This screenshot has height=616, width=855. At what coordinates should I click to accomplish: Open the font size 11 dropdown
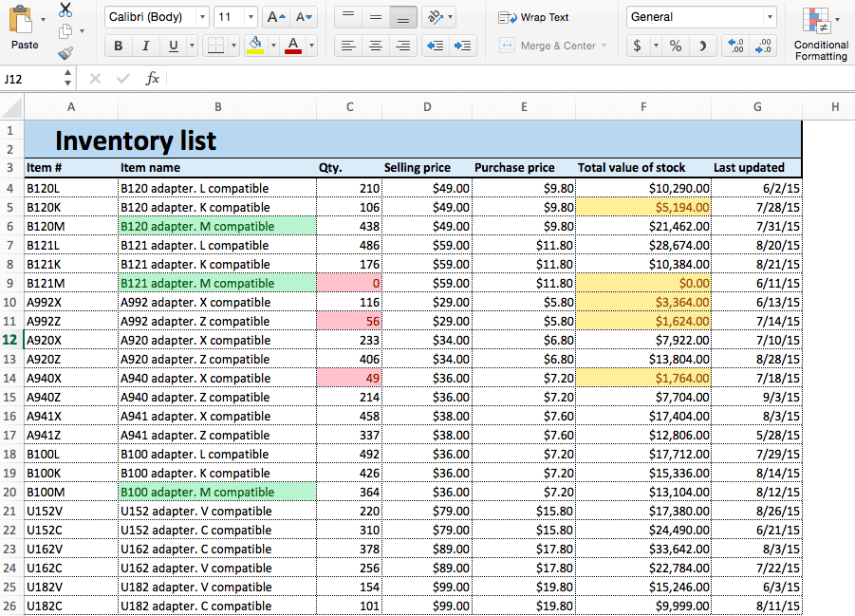251,17
